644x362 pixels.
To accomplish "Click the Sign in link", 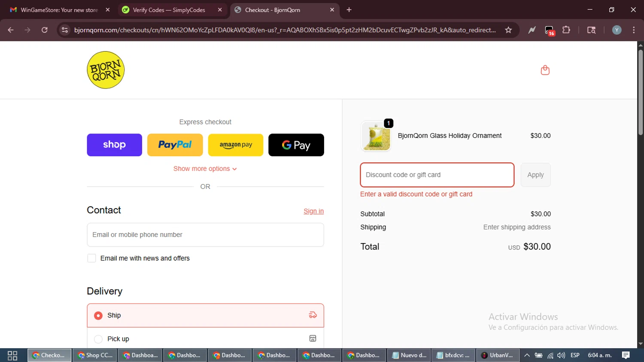I will pos(313,211).
